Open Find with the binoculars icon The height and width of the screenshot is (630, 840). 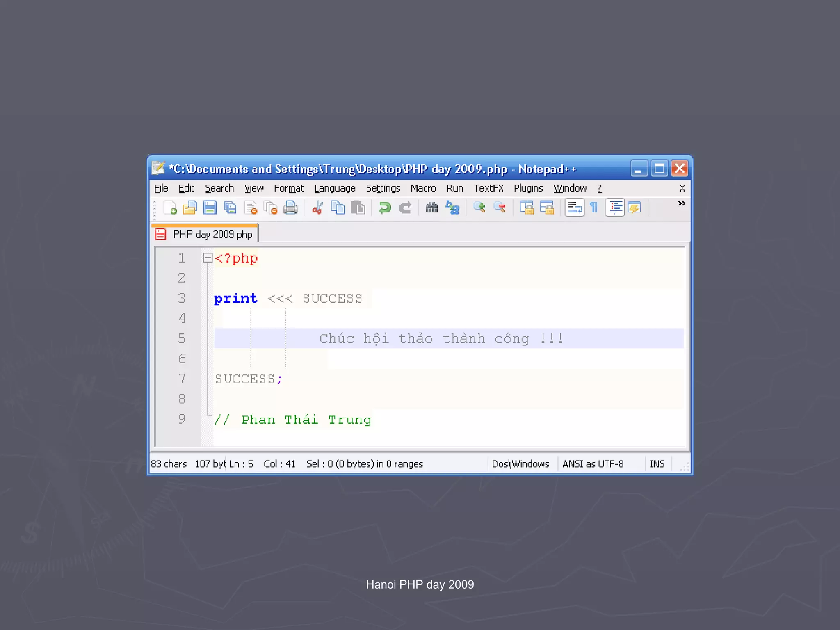[431, 208]
